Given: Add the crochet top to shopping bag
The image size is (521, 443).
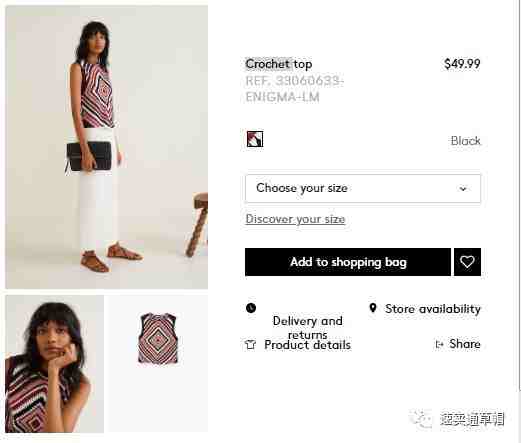Looking at the screenshot, I should click(348, 262).
